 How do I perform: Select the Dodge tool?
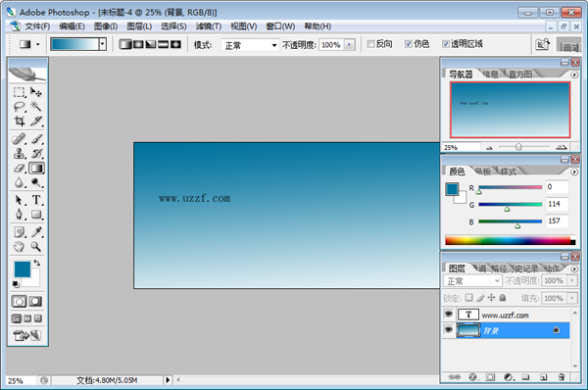[x=36, y=182]
